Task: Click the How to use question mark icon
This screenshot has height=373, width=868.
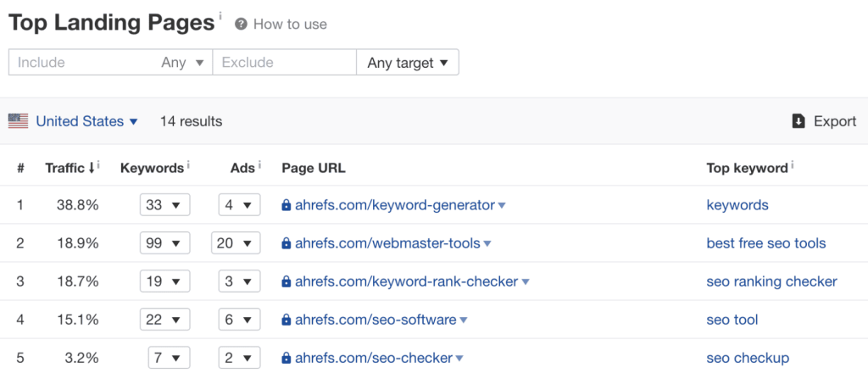Action: [x=240, y=25]
